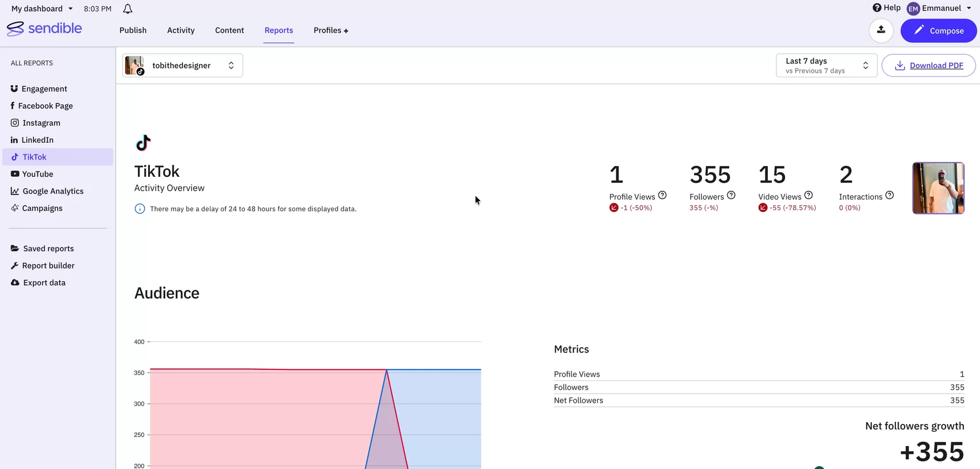Image resolution: width=980 pixels, height=469 pixels.
Task: Click the Net followers growth label
Action: pyautogui.click(x=914, y=426)
